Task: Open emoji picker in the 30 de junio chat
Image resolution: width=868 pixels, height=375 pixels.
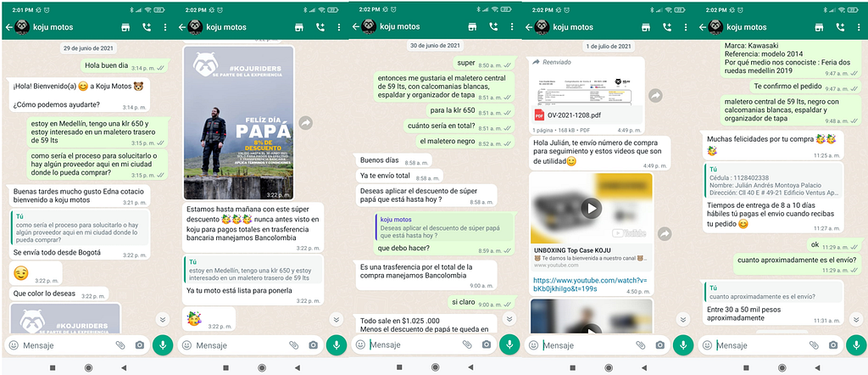Action: (x=360, y=344)
